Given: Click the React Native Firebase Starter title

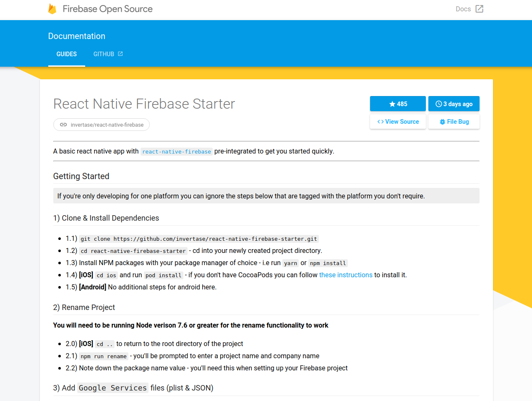Looking at the screenshot, I should click(144, 104).
